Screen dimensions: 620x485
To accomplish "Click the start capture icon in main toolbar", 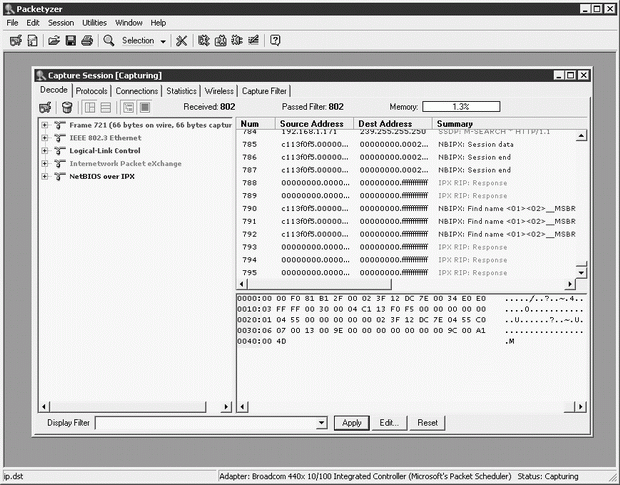I will point(16,40).
